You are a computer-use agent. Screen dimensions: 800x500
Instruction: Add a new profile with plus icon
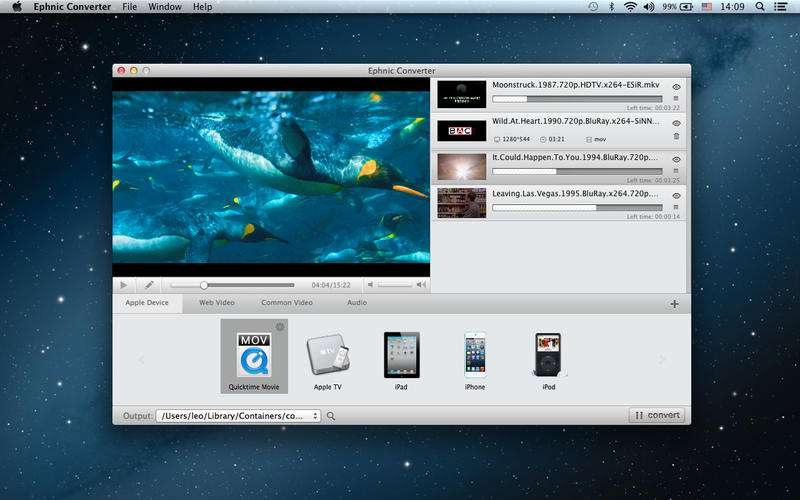[674, 304]
